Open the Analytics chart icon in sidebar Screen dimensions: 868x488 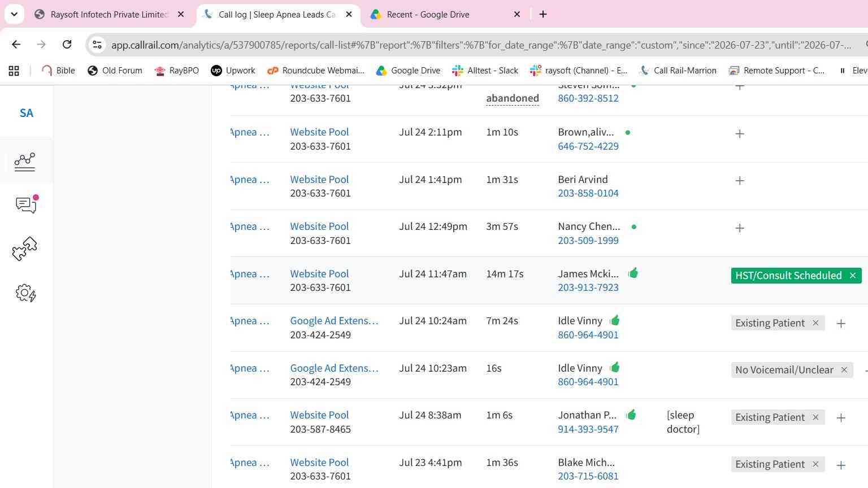point(25,162)
